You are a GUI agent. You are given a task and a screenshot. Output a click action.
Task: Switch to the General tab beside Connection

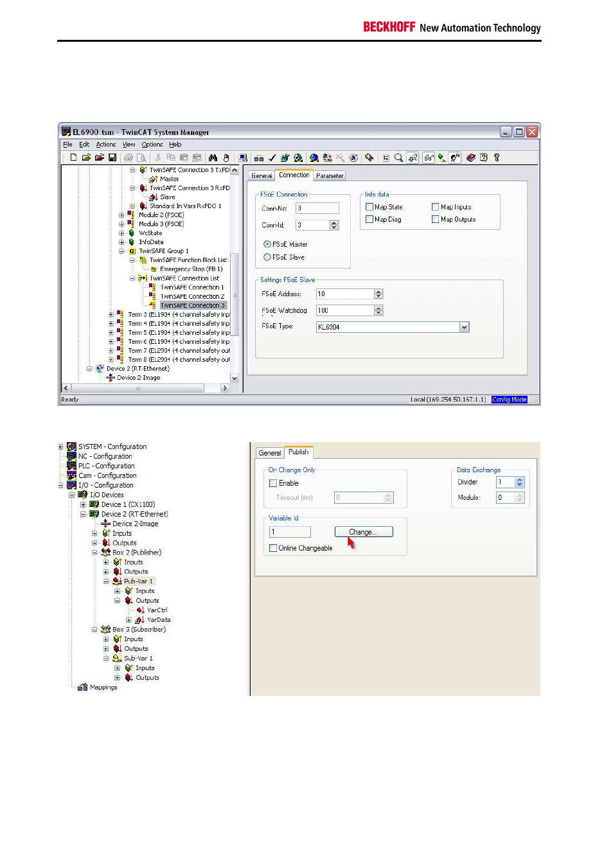pos(262,175)
